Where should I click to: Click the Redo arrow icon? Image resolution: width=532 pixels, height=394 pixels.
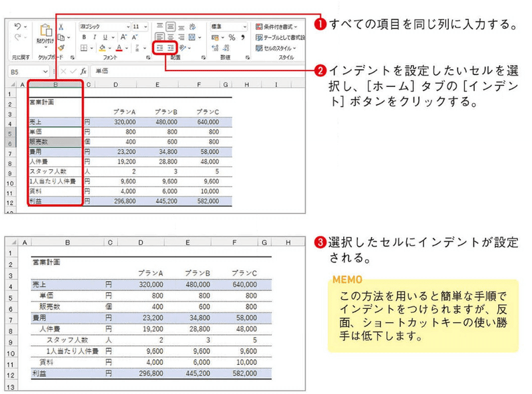pyautogui.click(x=18, y=37)
